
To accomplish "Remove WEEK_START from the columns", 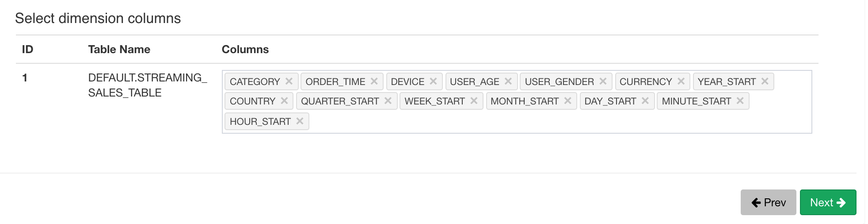I will (x=474, y=101).
